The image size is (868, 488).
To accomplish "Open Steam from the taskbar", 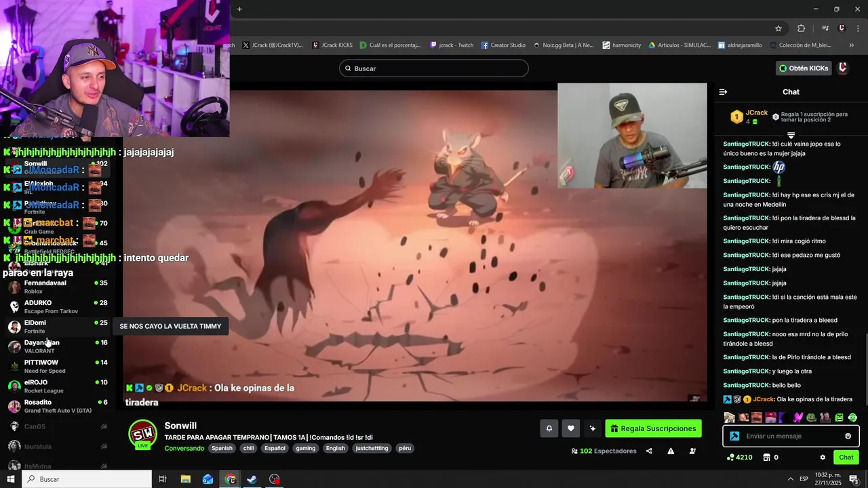I will click(x=252, y=479).
